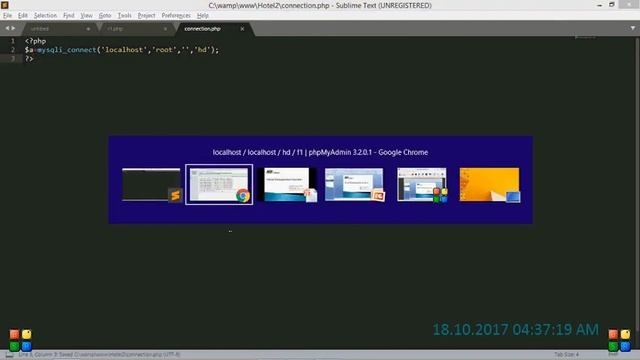Click line number 2 in the gutter
This screenshot has height=360, width=640.
pos(13,50)
